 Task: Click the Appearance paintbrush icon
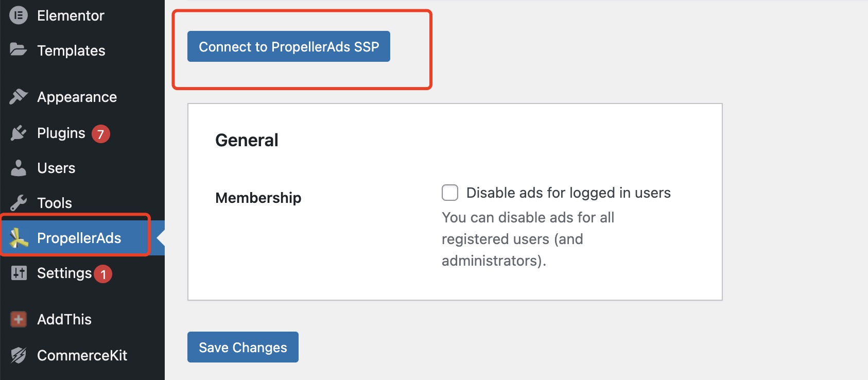(x=19, y=97)
